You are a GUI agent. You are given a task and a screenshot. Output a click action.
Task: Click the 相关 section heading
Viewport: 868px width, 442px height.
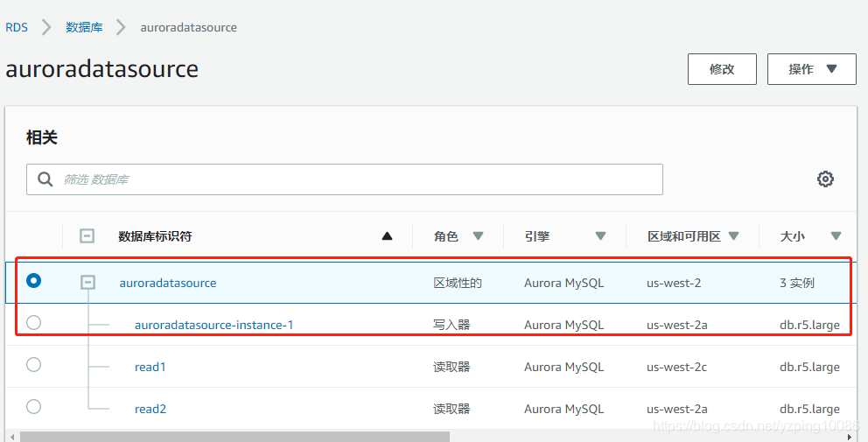point(41,137)
